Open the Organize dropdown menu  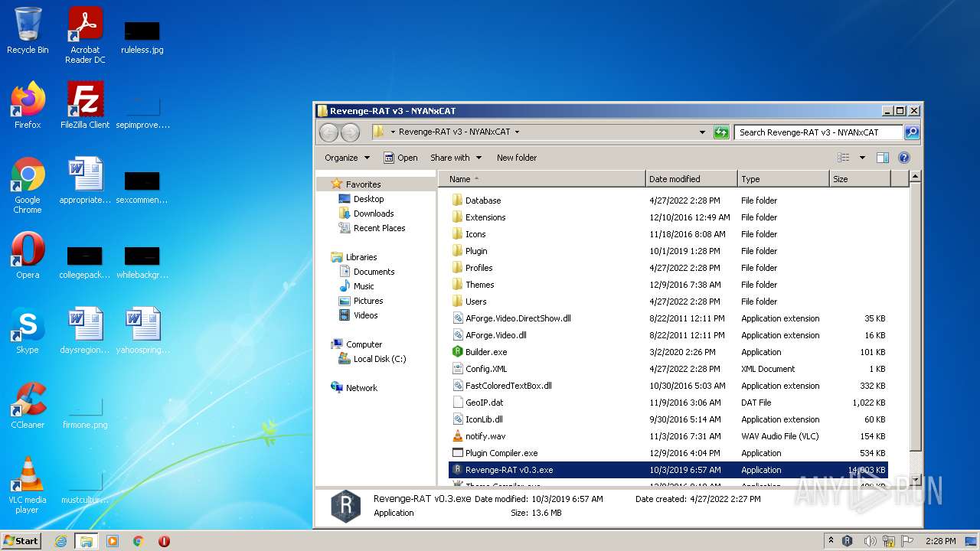pyautogui.click(x=347, y=158)
